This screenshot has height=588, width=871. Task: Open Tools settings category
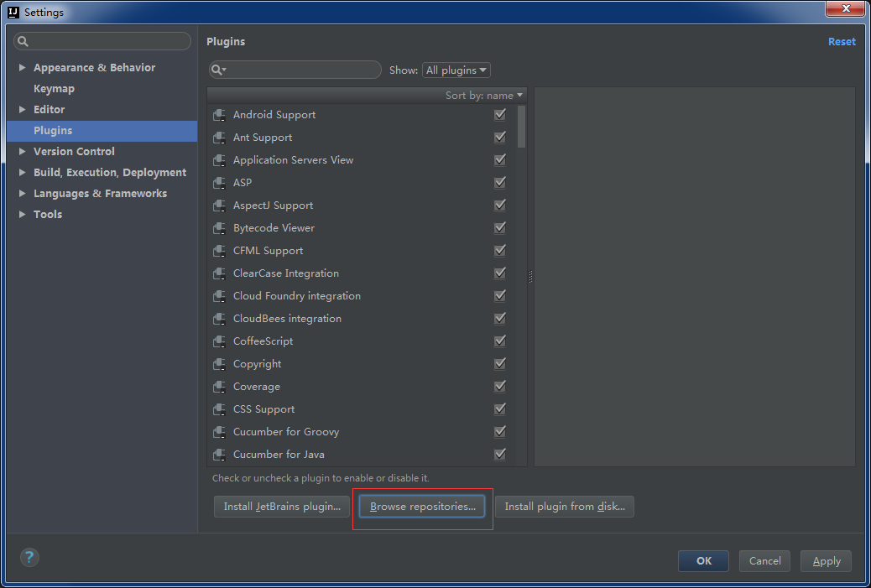pyautogui.click(x=48, y=215)
